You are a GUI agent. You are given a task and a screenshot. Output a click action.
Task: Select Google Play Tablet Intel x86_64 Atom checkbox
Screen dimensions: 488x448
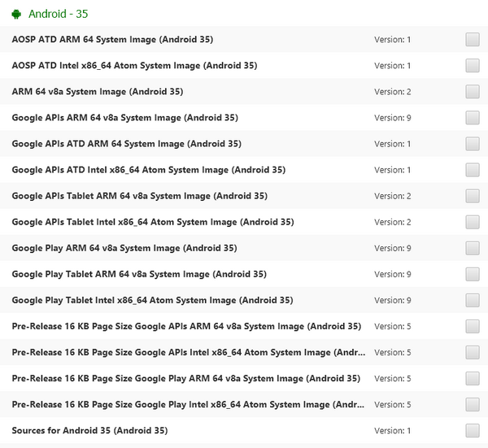472,300
